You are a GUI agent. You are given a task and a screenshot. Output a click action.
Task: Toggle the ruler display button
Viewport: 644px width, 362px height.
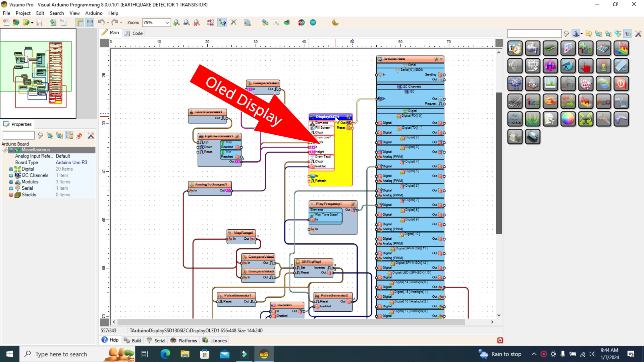(79, 22)
